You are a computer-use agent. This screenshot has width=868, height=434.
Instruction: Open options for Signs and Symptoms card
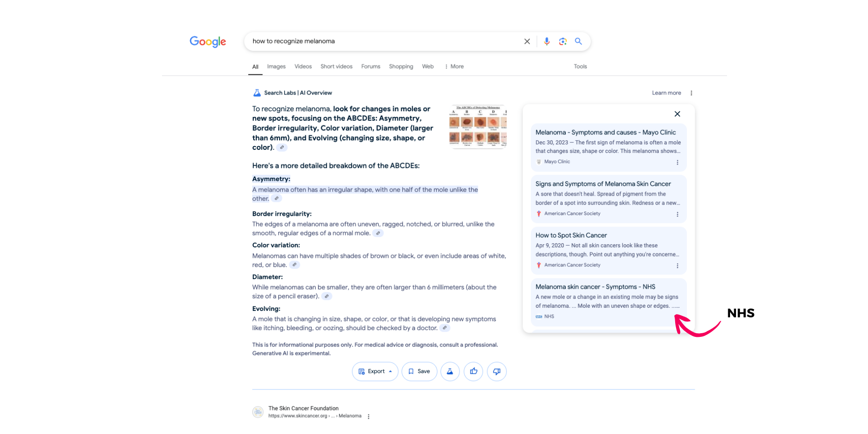[x=677, y=214]
